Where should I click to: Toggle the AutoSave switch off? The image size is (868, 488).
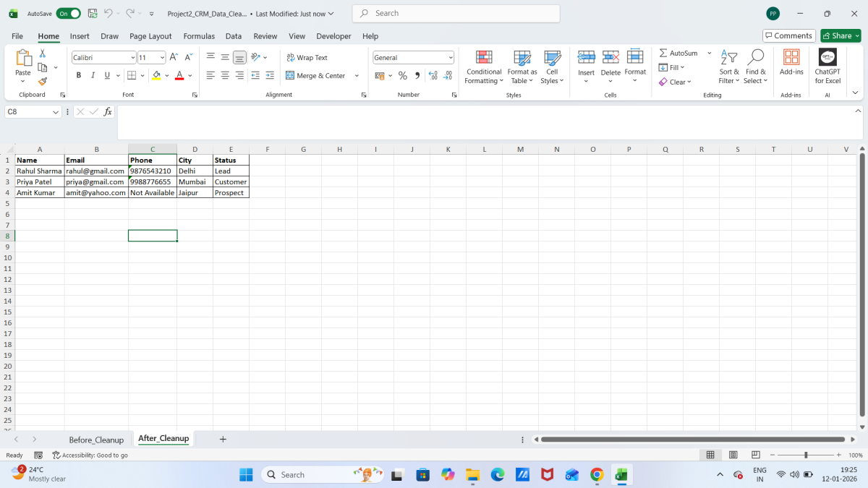tap(68, 13)
